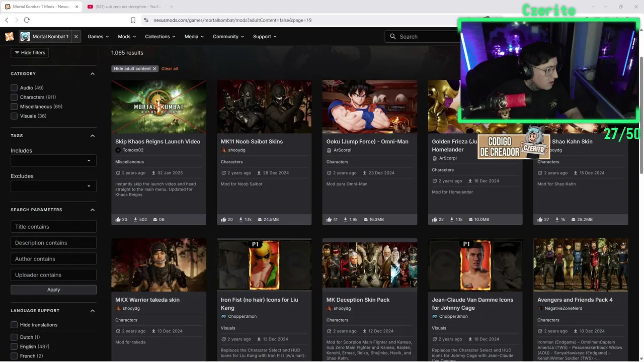Click file size icon beside 28.2MB
644x362 pixels.
574,220
